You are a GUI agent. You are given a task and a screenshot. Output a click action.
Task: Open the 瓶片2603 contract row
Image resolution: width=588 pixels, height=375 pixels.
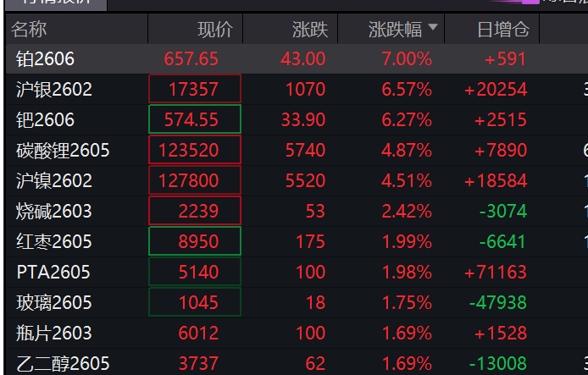pyautogui.click(x=54, y=334)
